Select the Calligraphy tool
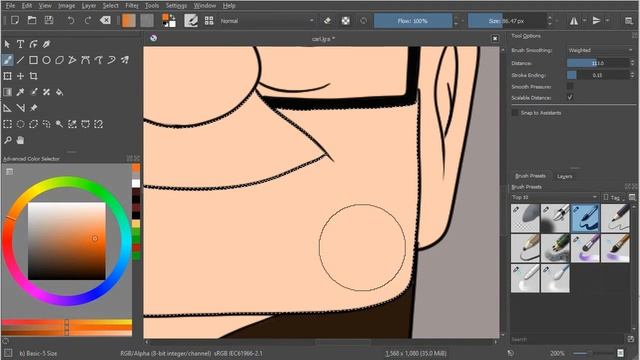Screen dimensions: 640x360 coord(47,44)
